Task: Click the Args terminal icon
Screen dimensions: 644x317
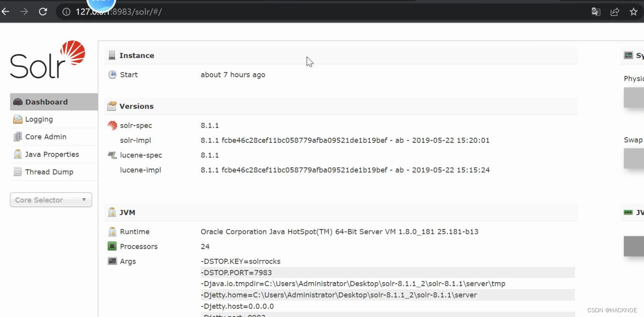Action: pyautogui.click(x=112, y=261)
